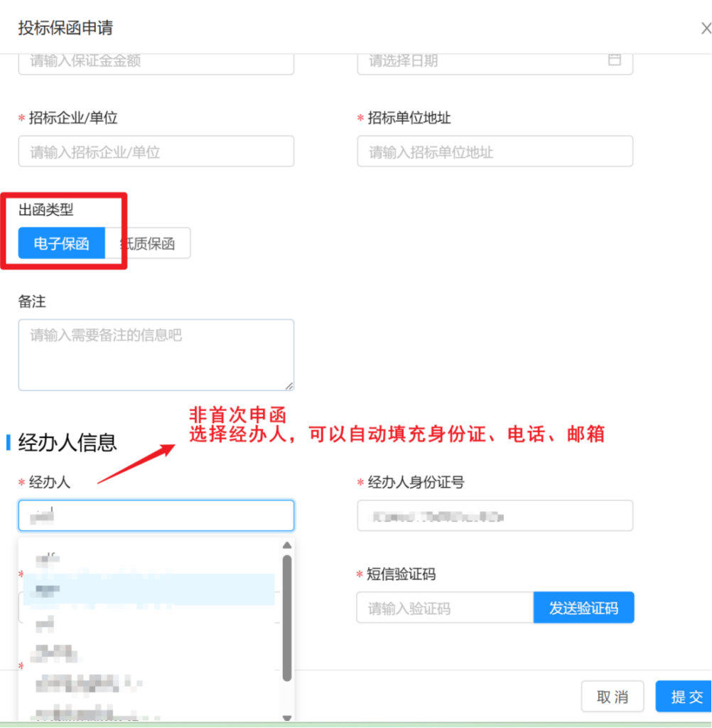Screen dimensions: 712x728
Task: Send SMS code via 发送验证码
Action: 583,607
